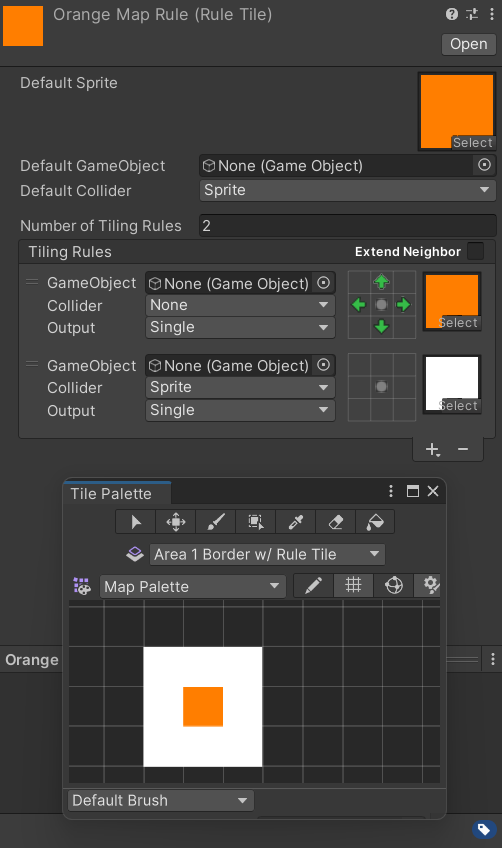Activate the Eyedropper picker tool

[296, 522]
